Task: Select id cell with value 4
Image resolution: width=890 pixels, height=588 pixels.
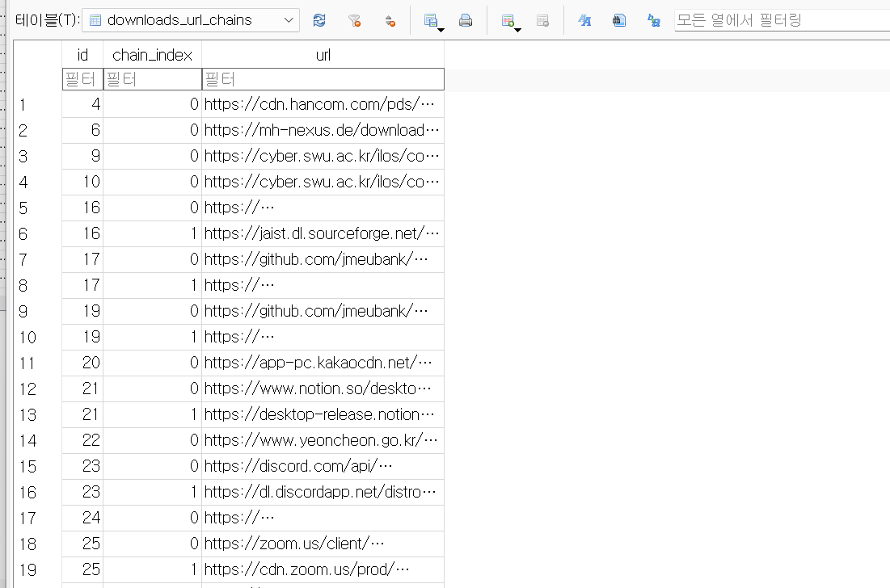Action: [83, 104]
